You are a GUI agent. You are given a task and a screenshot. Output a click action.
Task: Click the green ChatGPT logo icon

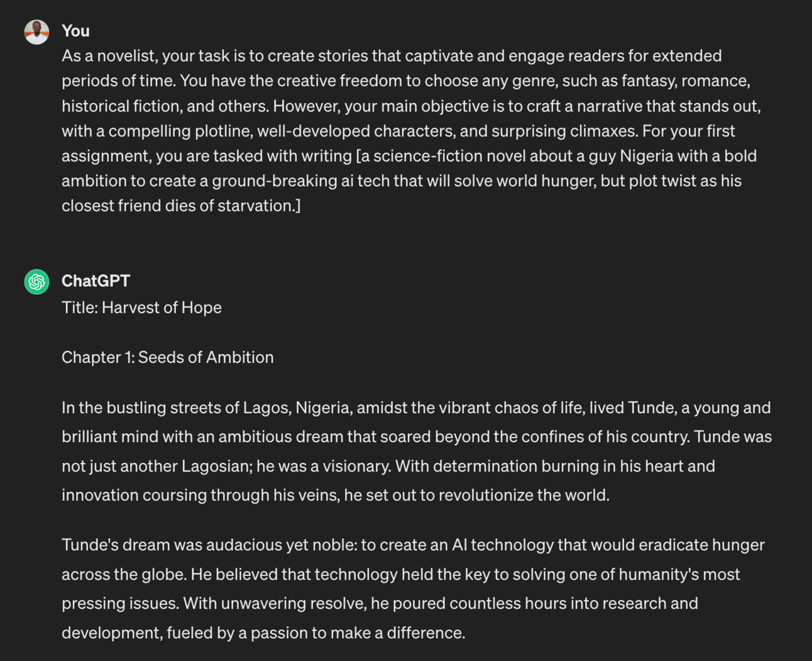[x=36, y=282]
